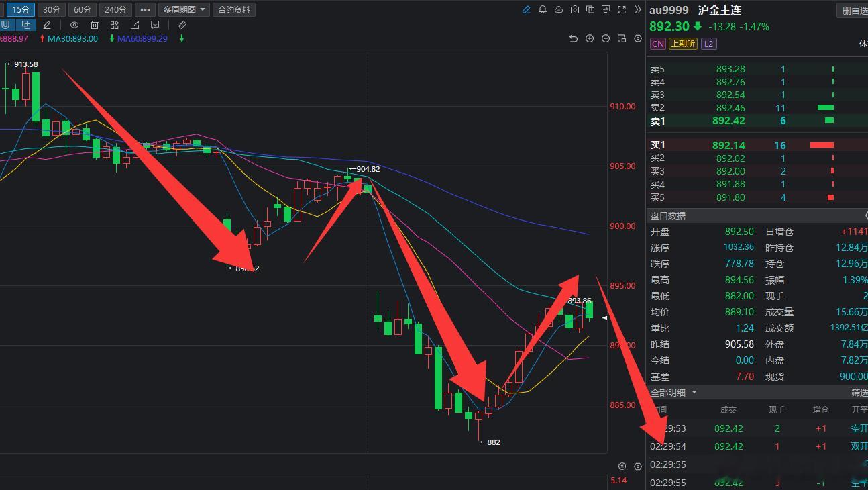Click the au9999 沪金主连 contract title

[695, 10]
